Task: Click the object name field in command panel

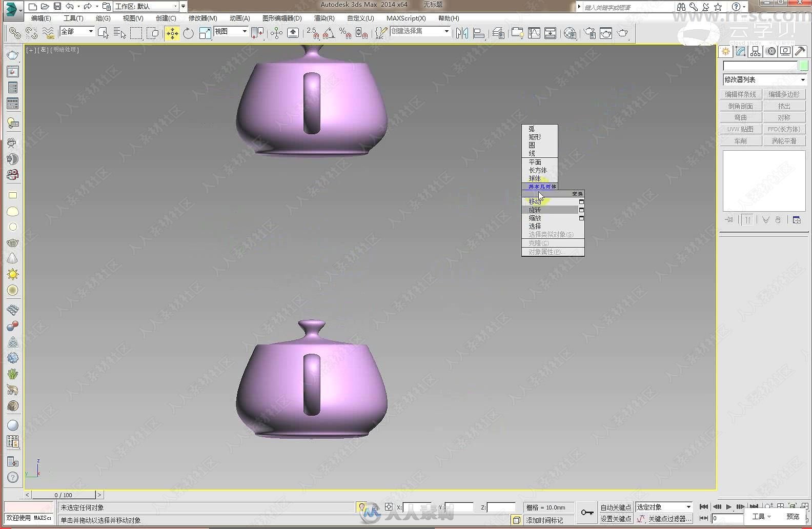Action: point(760,66)
